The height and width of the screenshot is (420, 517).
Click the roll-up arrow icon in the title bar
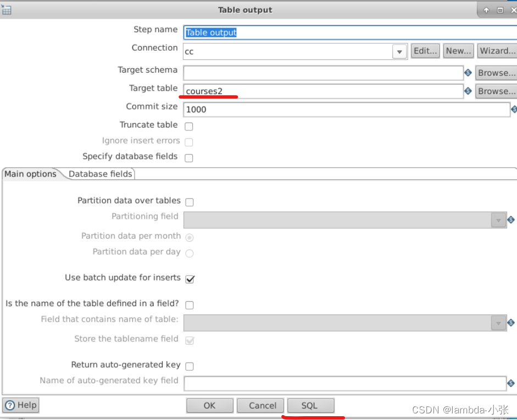[x=486, y=10]
